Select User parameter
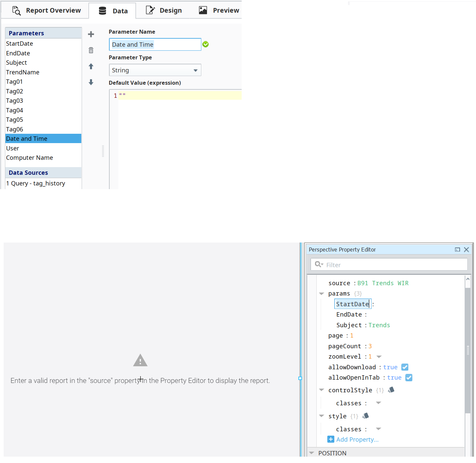 pos(43,148)
